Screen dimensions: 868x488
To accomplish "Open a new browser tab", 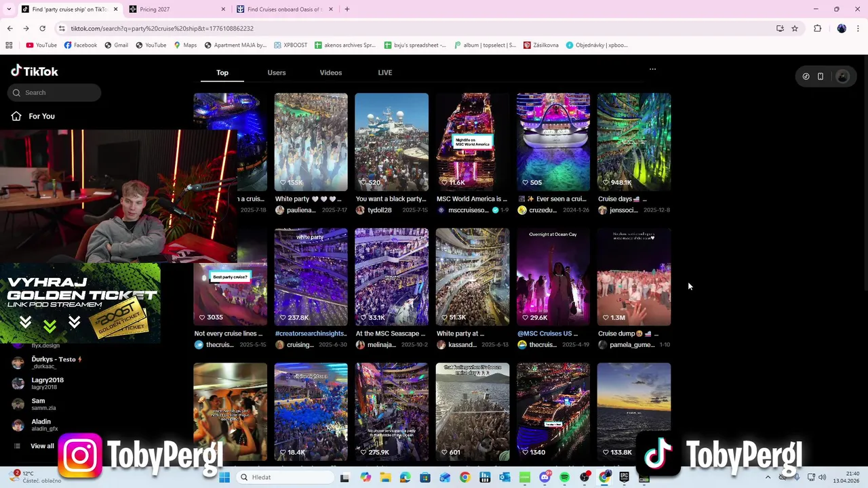I will (x=347, y=9).
